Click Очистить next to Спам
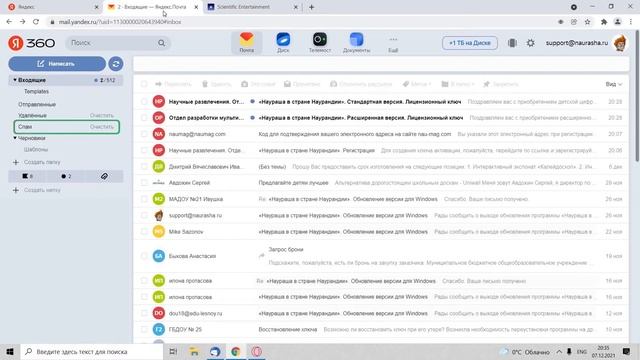Image resolution: width=640 pixels, height=360 pixels. tap(102, 127)
